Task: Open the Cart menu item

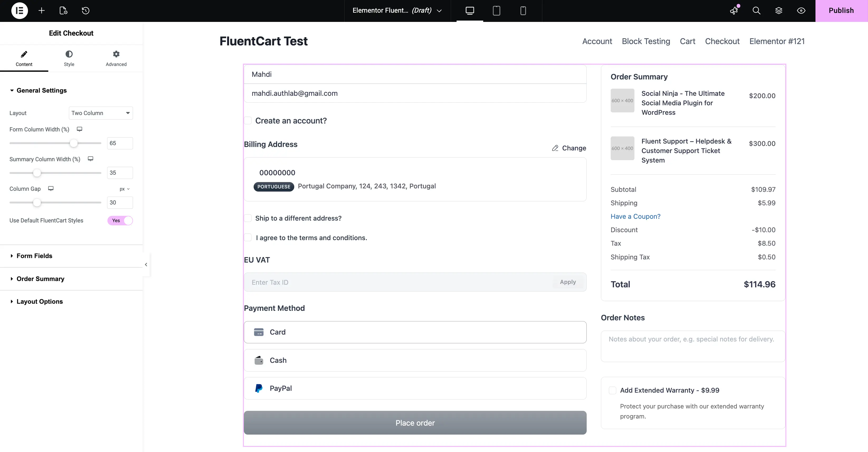Action: 687,41
